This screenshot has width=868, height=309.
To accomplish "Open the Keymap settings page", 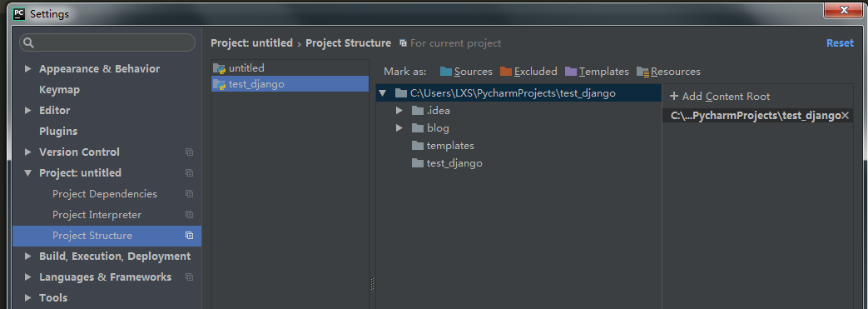I will (x=59, y=90).
